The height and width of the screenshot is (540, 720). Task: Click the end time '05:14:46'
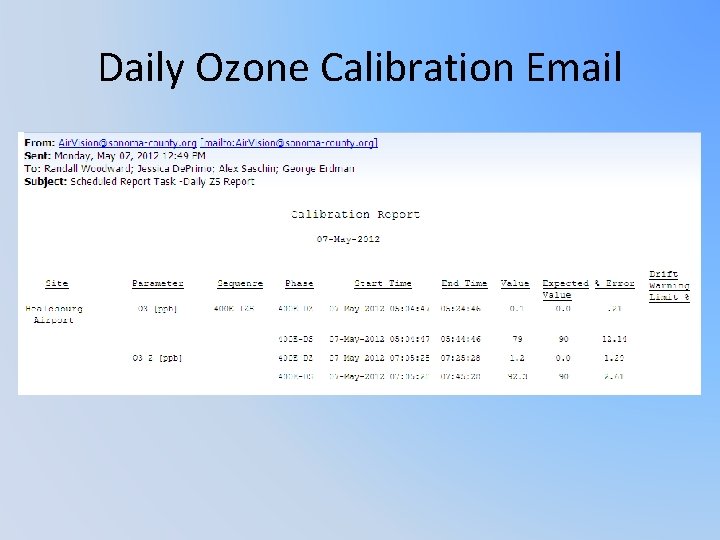coord(460,339)
